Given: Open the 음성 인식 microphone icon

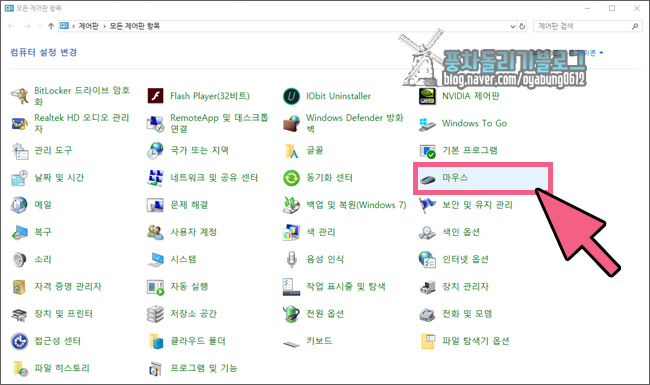Looking at the screenshot, I should tap(291, 260).
